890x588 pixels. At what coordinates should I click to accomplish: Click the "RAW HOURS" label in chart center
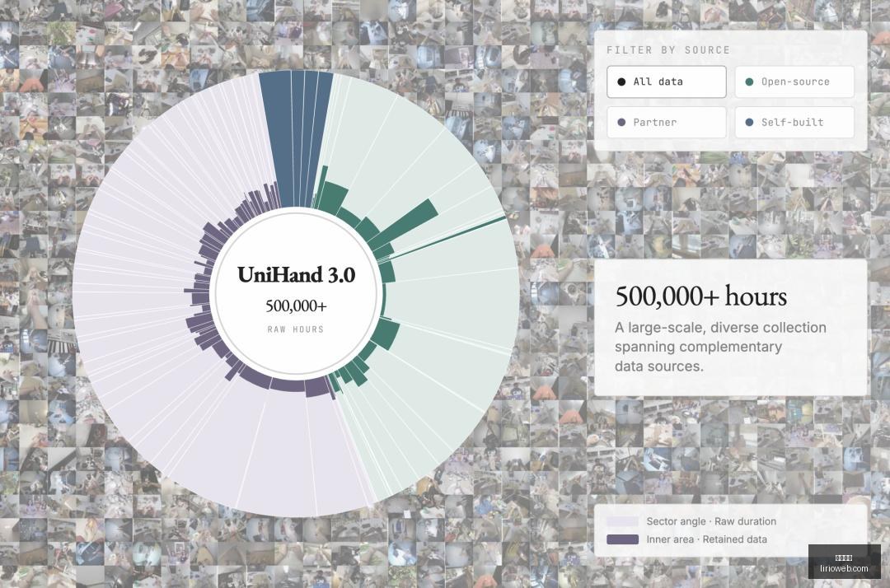(x=296, y=329)
